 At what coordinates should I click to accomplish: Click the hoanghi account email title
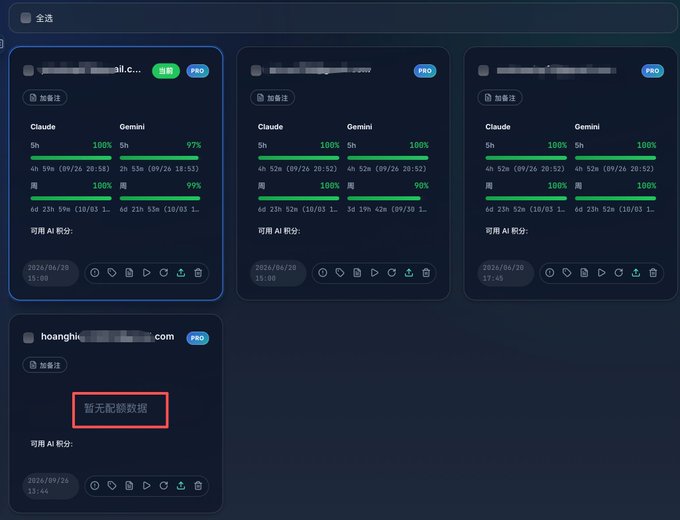[108, 337]
